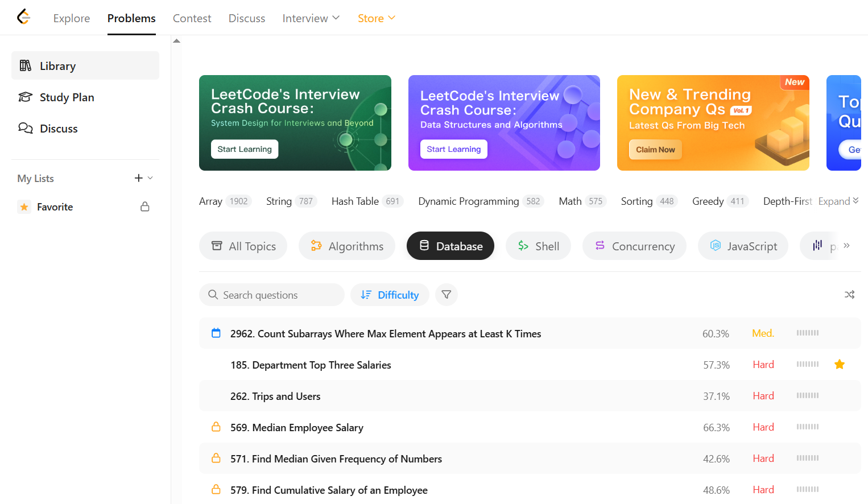Click lock icon on Find Median Given Frequency
The height and width of the screenshot is (504, 868).
[x=216, y=458]
